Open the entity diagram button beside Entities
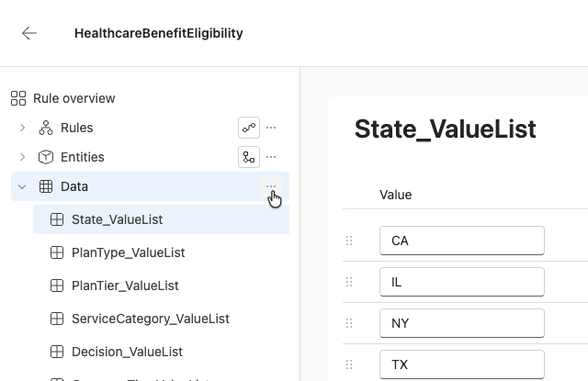This screenshot has height=381, width=588. [249, 157]
